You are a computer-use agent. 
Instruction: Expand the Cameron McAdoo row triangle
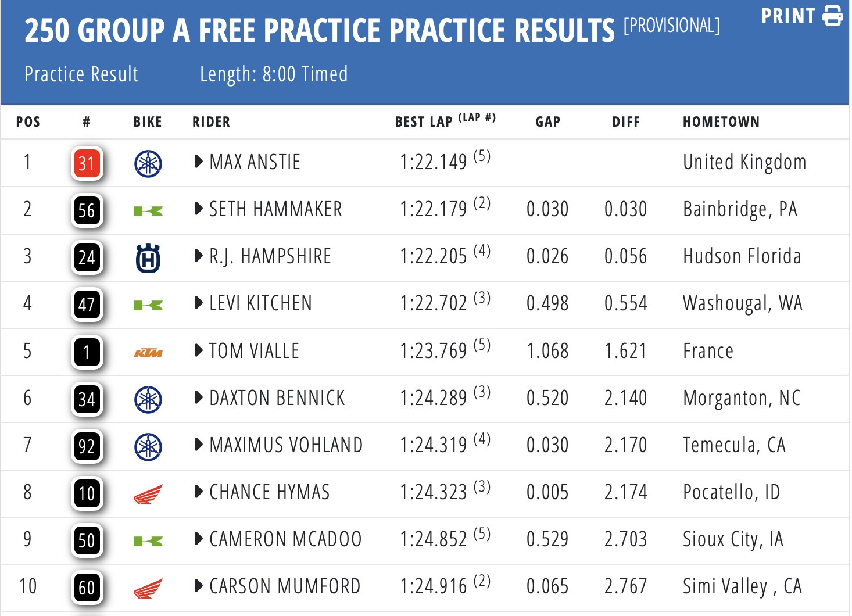click(x=199, y=539)
